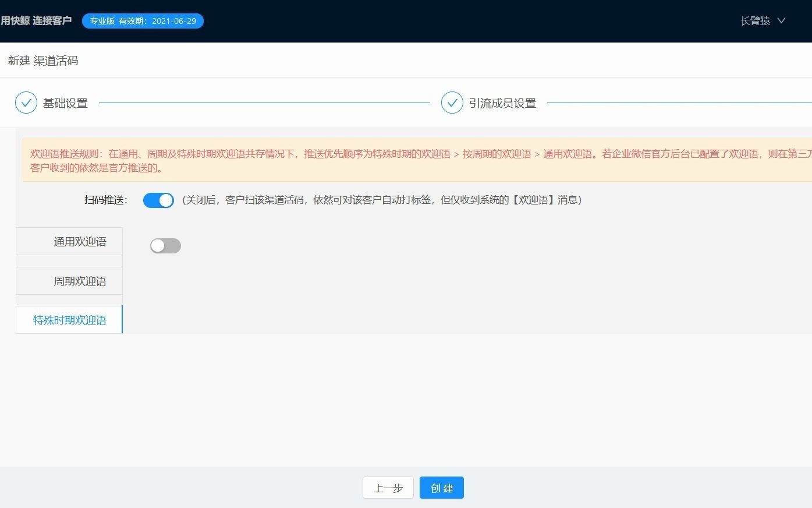Click the 上一步 button
The width and height of the screenshot is (812, 508).
(x=388, y=488)
